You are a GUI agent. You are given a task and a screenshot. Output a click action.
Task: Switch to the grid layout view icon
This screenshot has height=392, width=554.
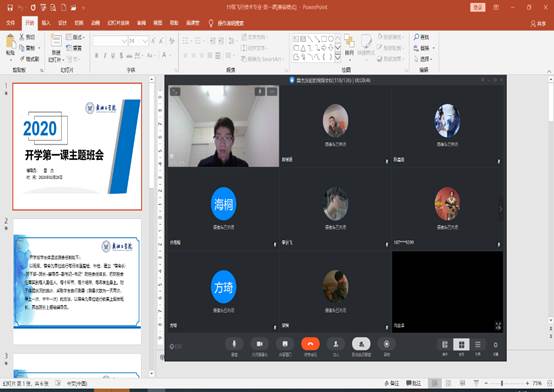click(x=461, y=345)
